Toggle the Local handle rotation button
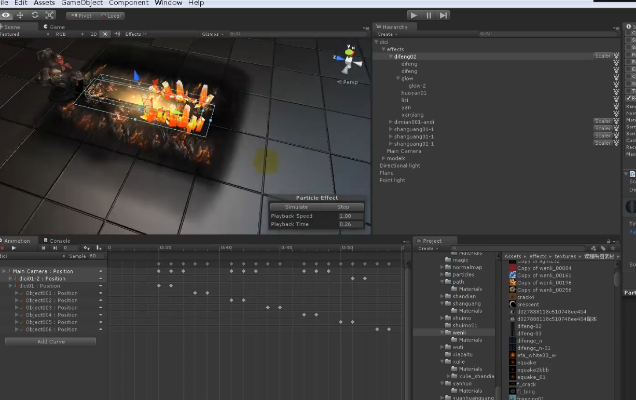Screen dimensions: 636x400 point(111,16)
